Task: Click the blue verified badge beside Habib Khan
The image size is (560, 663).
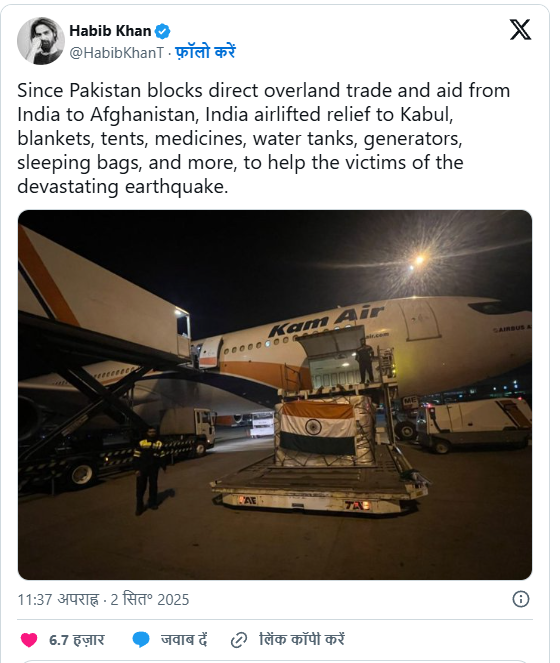Action: click(x=162, y=31)
